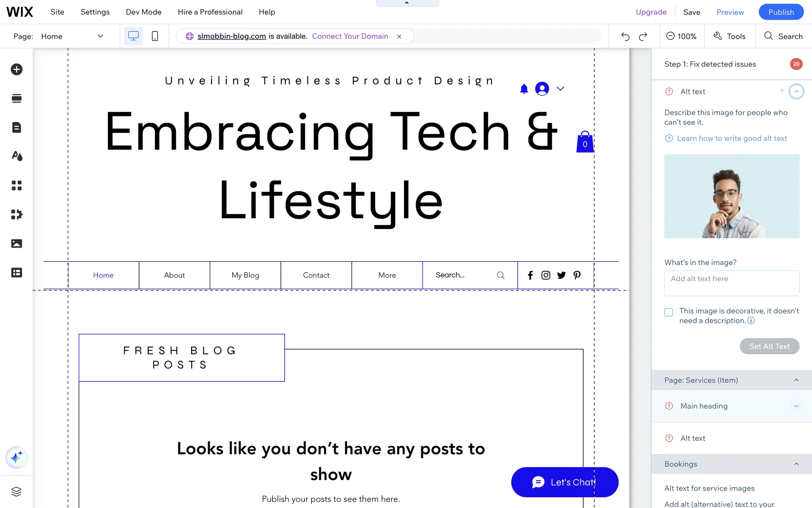Switch to mobile view icon
Viewport: 812px width, 508px height.
tap(155, 36)
